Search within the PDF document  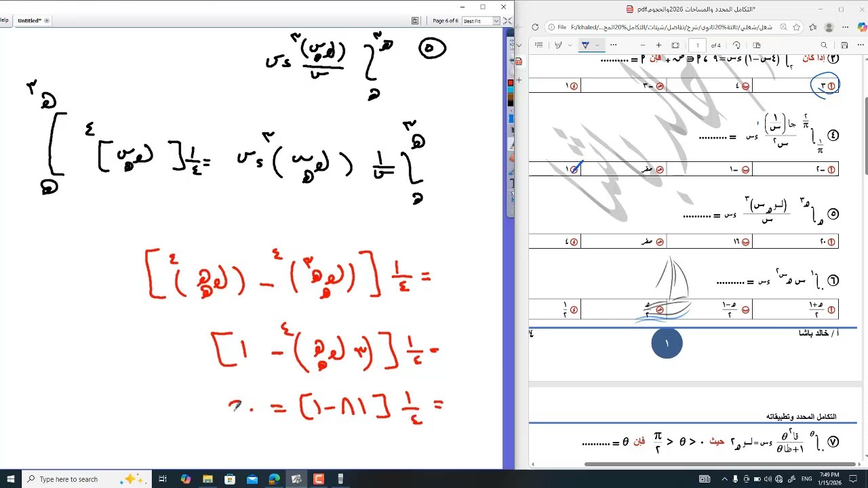click(824, 45)
